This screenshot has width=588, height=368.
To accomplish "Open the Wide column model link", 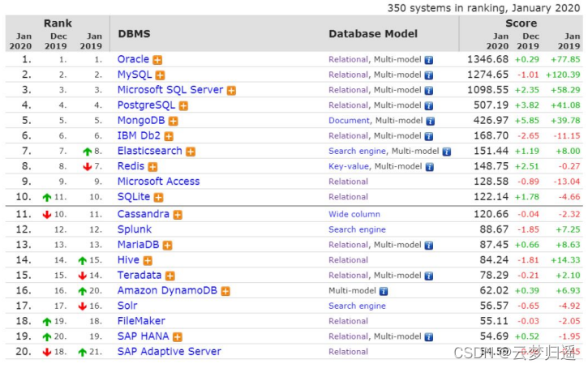I will [x=354, y=214].
